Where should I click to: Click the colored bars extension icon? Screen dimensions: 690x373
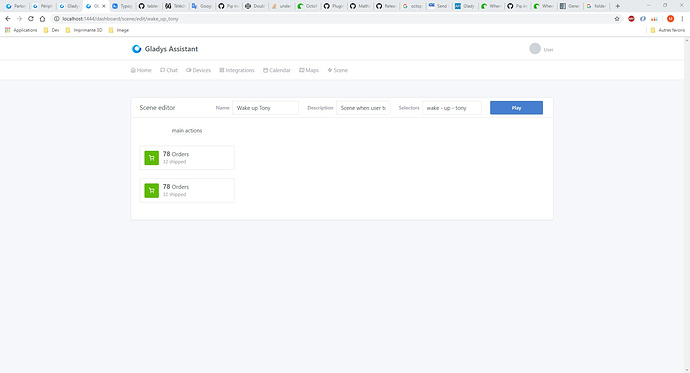tap(654, 19)
